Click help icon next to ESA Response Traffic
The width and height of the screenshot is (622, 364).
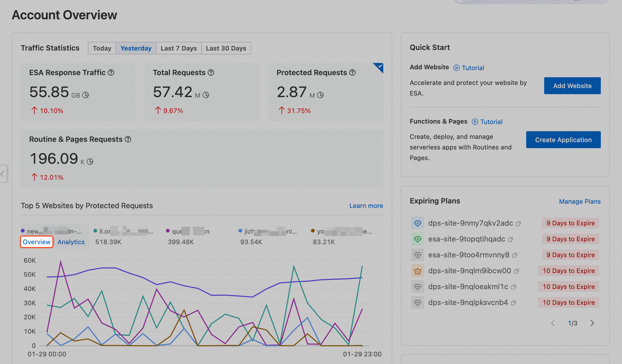(111, 72)
